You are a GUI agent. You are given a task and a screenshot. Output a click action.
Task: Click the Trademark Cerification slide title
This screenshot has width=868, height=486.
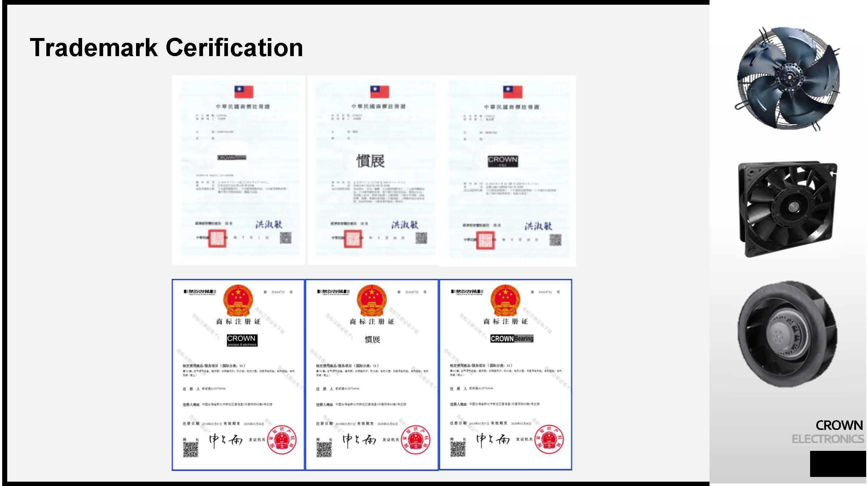click(x=166, y=47)
